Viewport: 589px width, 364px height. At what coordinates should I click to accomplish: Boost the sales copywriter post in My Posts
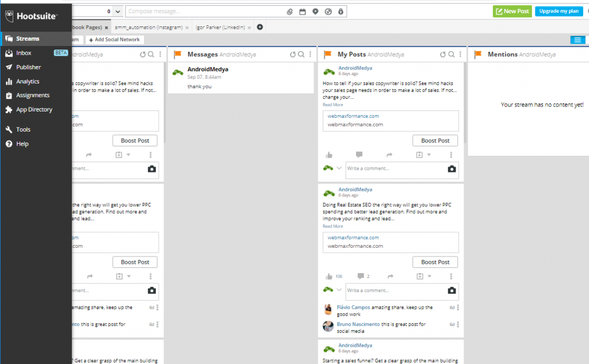(x=435, y=140)
